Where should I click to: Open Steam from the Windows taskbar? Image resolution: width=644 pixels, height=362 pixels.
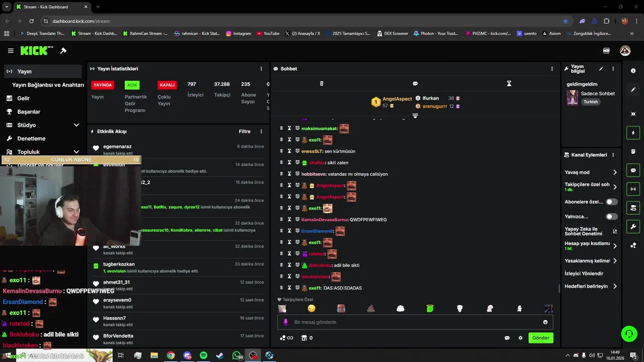pyautogui.click(x=220, y=355)
